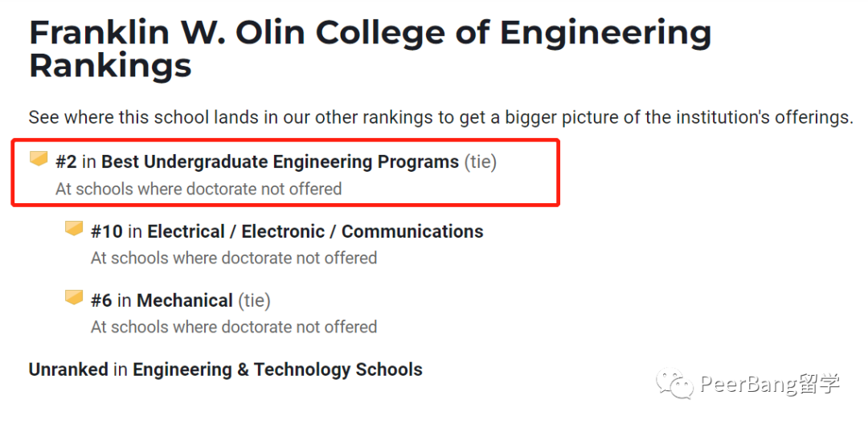This screenshot has width=868, height=424.
Task: Click the #6 rank number
Action: point(101,300)
